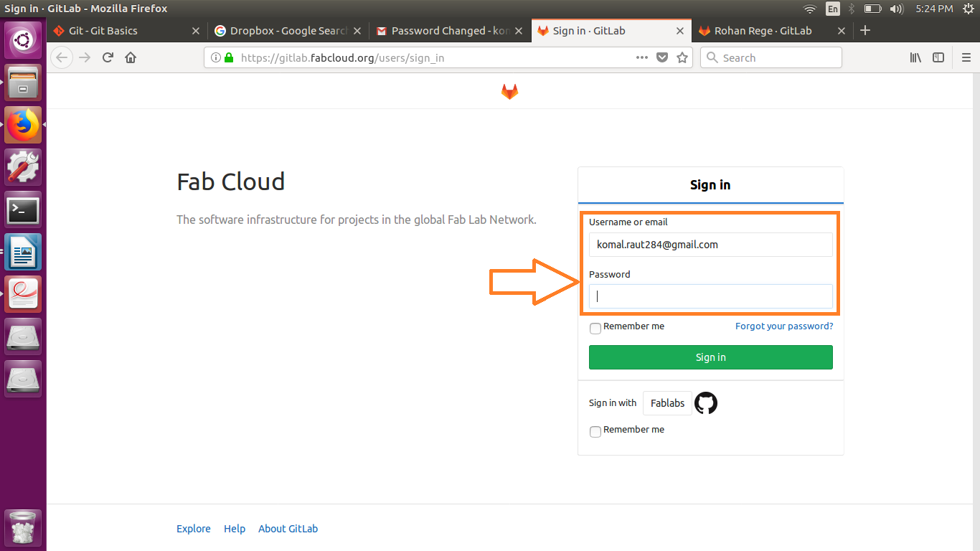The height and width of the screenshot is (551, 980).
Task: Tick Remember me under the Password field
Action: 595,328
